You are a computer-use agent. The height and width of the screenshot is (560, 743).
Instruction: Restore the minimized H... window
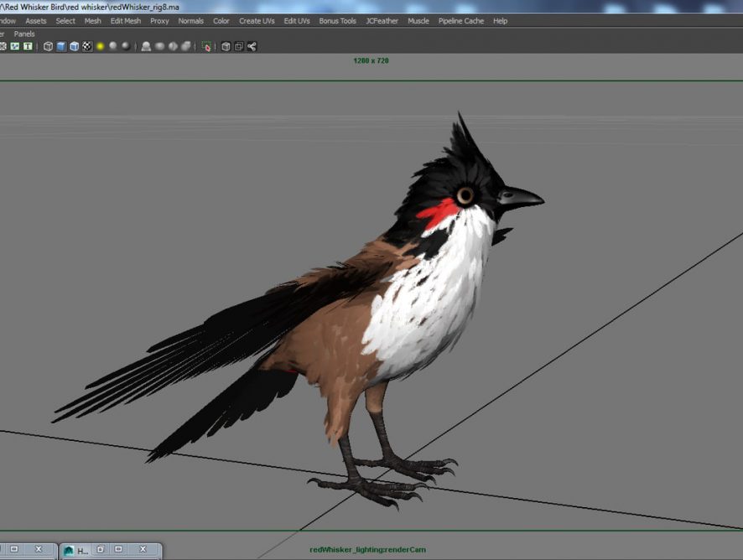coord(100,550)
